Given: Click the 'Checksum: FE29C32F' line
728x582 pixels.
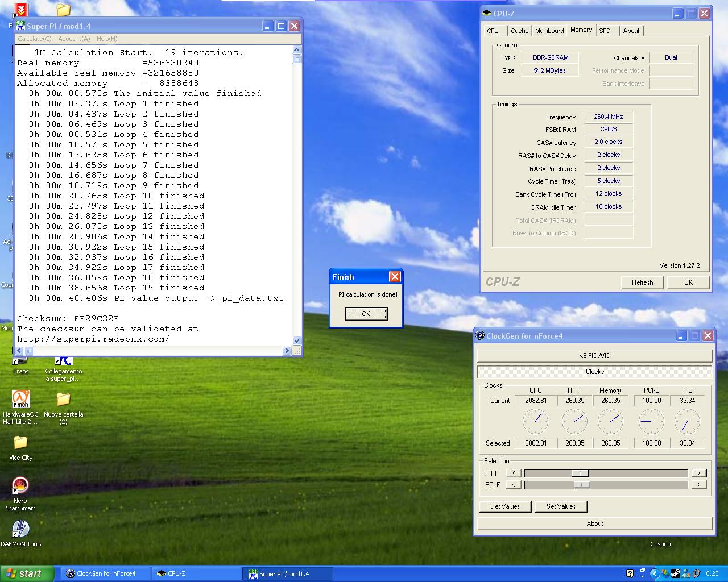Looking at the screenshot, I should point(68,318).
